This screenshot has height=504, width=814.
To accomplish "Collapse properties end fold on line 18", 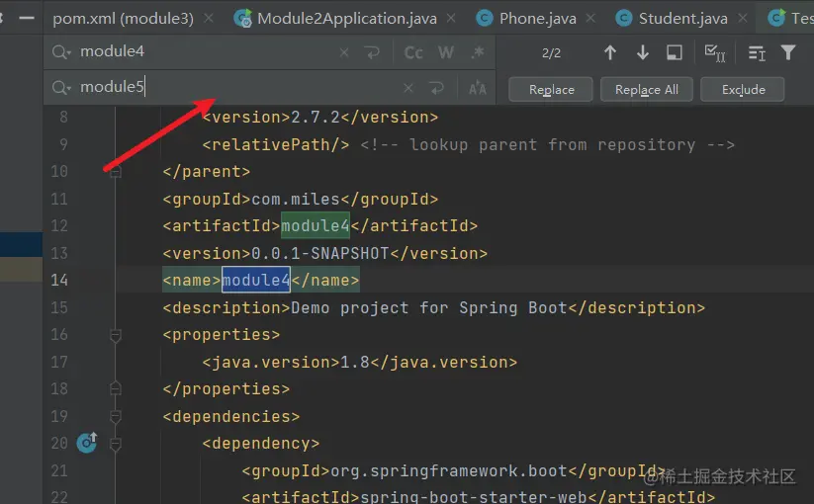I will click(116, 388).
